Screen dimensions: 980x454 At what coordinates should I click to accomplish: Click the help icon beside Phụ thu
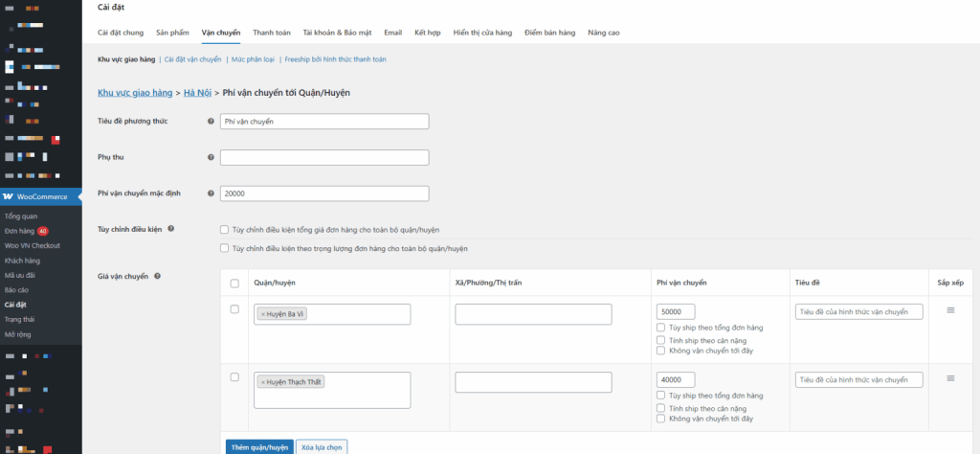click(x=211, y=157)
